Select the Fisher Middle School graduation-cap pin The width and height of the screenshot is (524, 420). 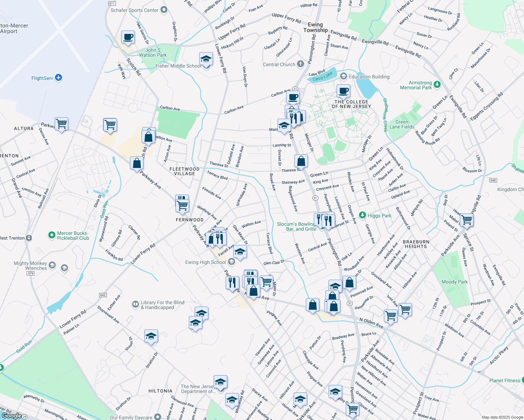tap(206, 60)
